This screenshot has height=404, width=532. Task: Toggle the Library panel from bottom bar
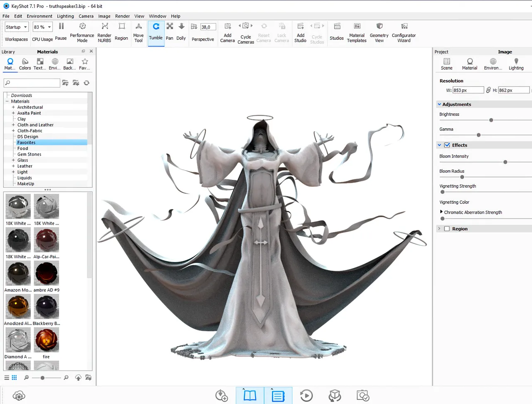(250, 395)
